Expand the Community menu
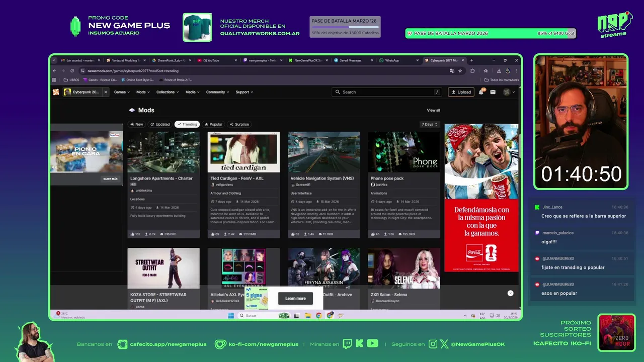 [217, 92]
